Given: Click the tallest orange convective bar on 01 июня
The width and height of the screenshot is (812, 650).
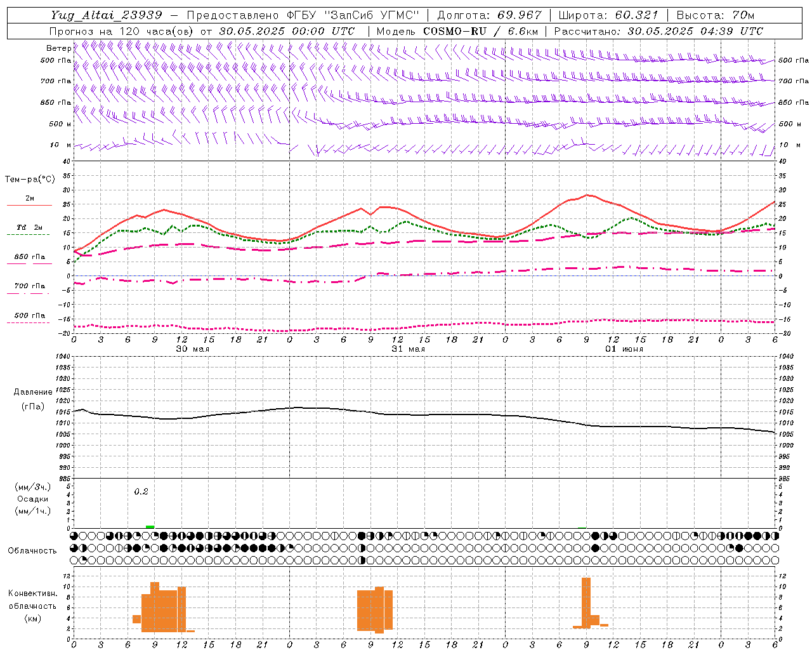Looking at the screenshot, I should [x=586, y=602].
